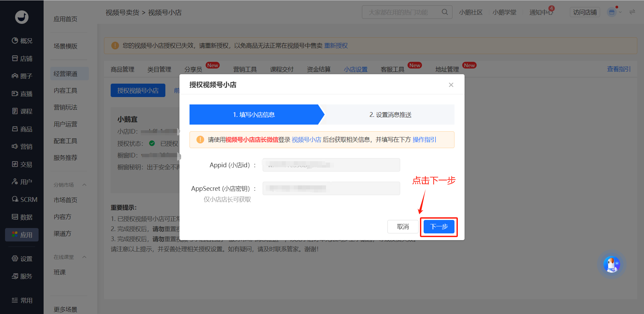
Task: Click 取消 button in dialog
Action: point(403,227)
